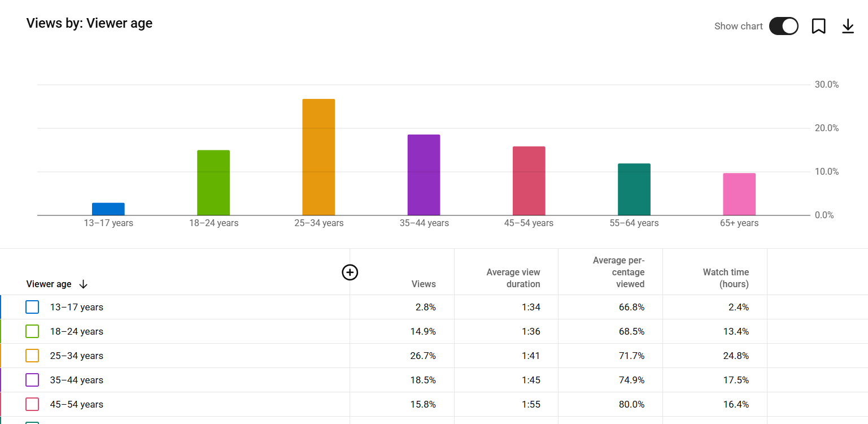Click the Average percentage viewed header

618,272
